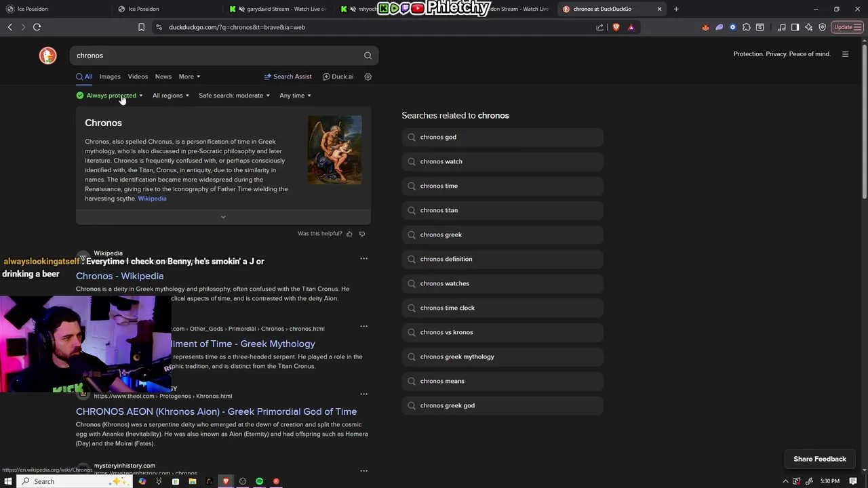The height and width of the screenshot is (488, 868).
Task: Search related term chronos titan
Action: click(x=502, y=210)
